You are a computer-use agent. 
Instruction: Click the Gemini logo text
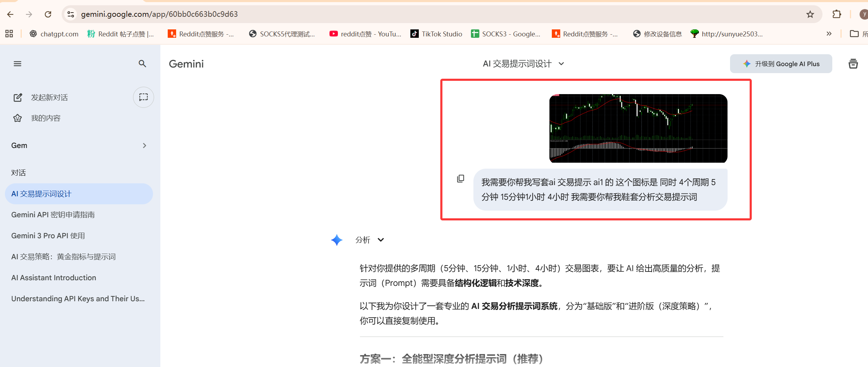[186, 64]
